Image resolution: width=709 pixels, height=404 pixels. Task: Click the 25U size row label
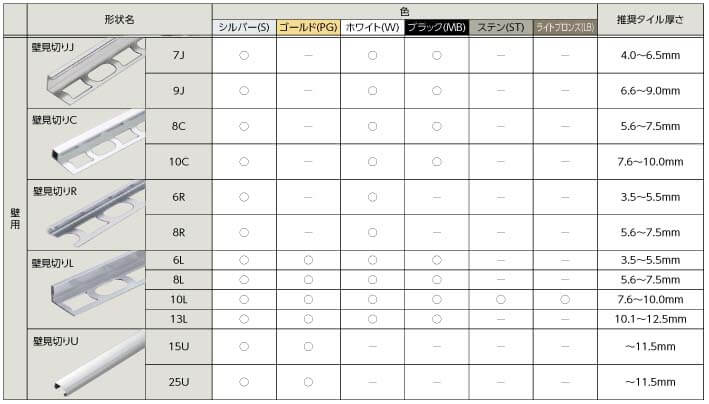pyautogui.click(x=178, y=382)
